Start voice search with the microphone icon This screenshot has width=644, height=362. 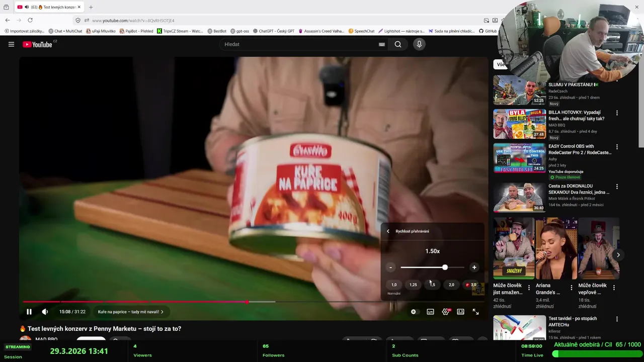[419, 44]
